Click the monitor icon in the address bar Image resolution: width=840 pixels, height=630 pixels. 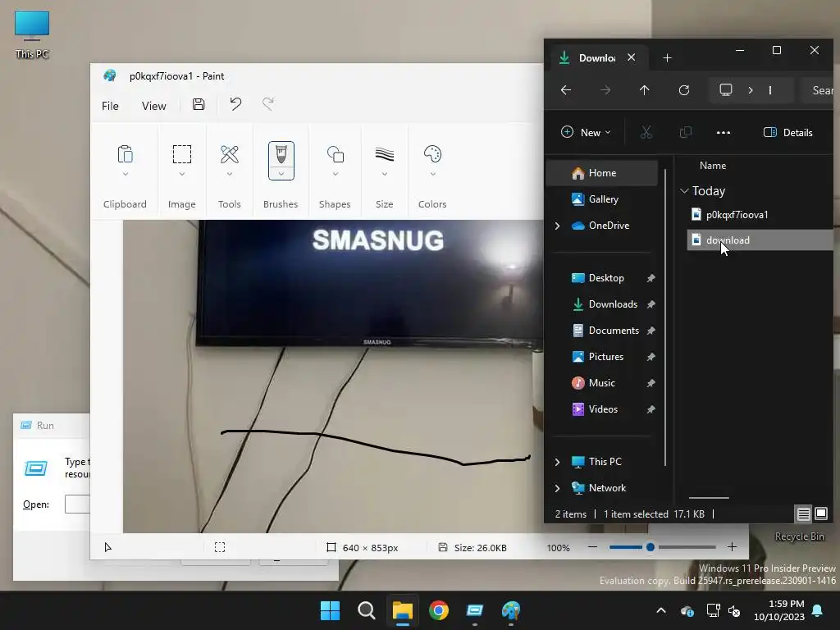coord(726,89)
